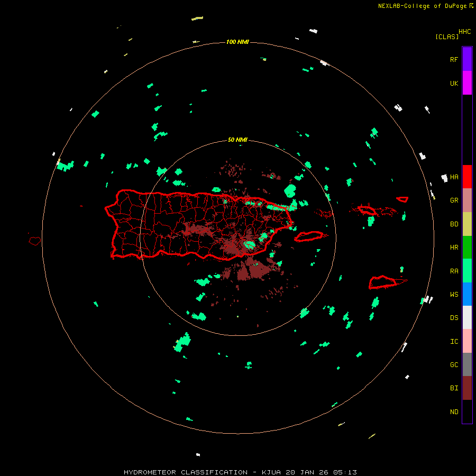Click the BD legend label
Screen dimensions: 476x476
(x=454, y=224)
